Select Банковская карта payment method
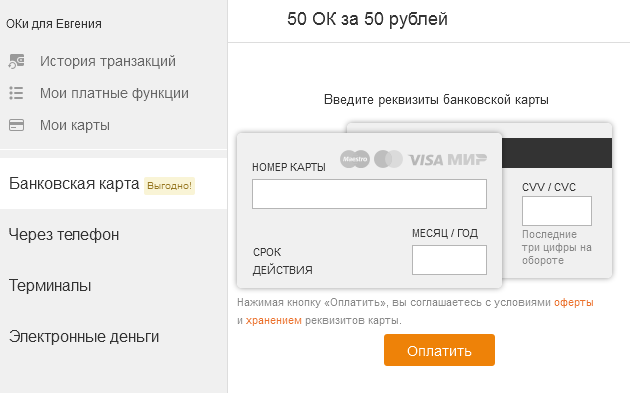This screenshot has height=393, width=630. [113, 184]
